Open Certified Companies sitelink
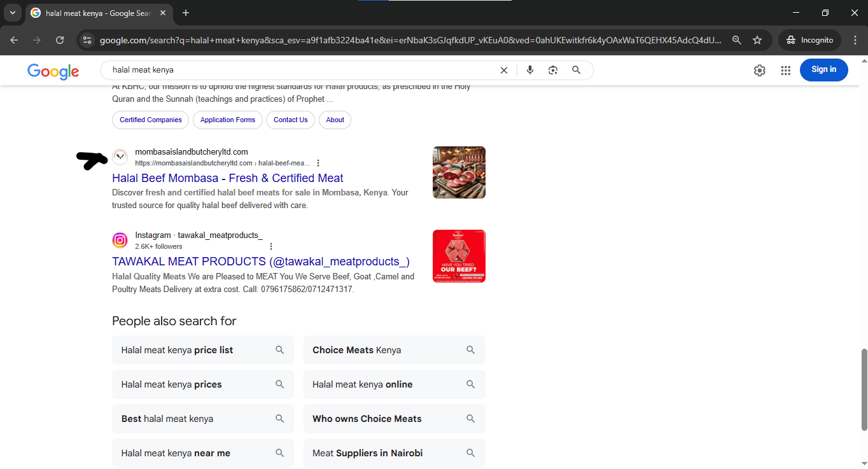Screen dimensions: 868x469 pos(151,120)
